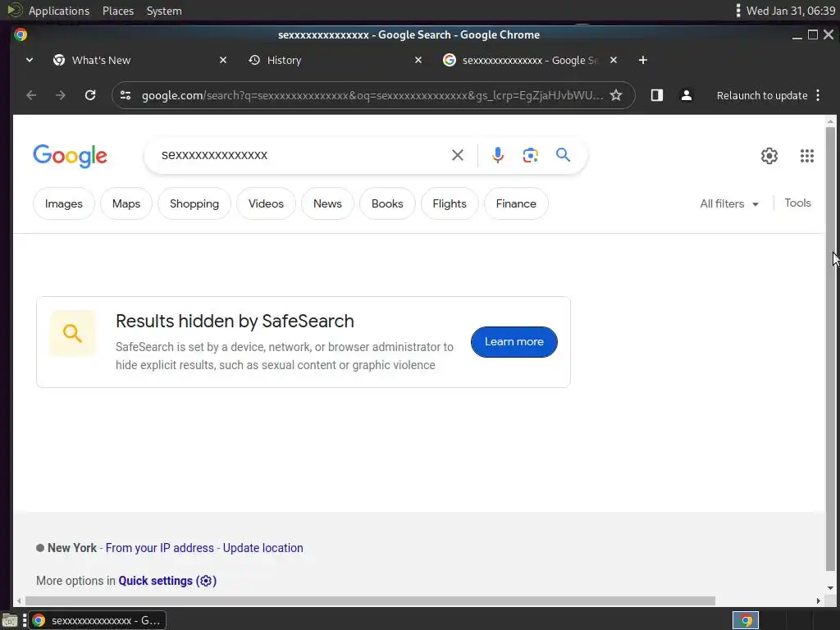Click the clock showing Wed Jan 31
The height and width of the screenshot is (630, 840).
[791, 11]
